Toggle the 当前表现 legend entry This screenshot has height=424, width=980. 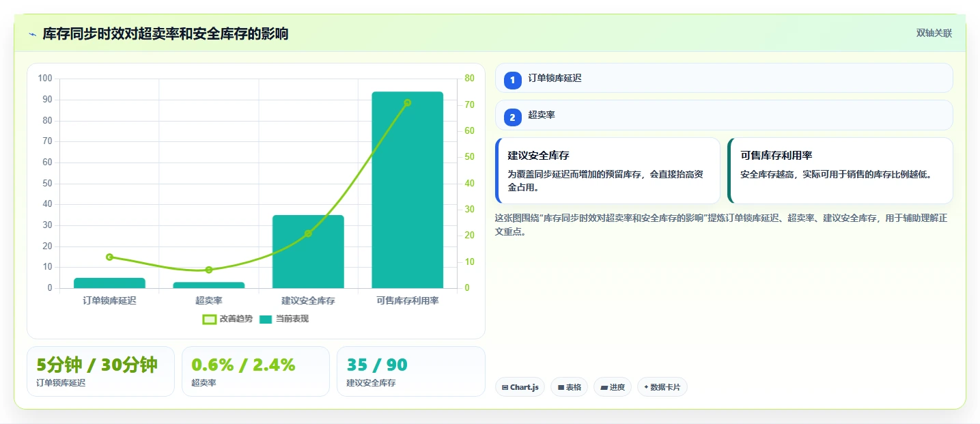click(284, 319)
